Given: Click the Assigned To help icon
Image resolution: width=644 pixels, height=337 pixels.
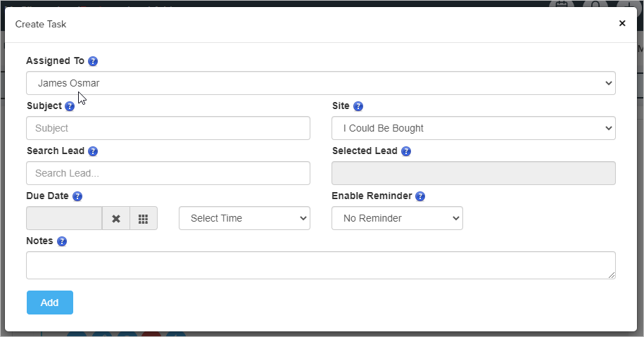Looking at the screenshot, I should coord(93,61).
